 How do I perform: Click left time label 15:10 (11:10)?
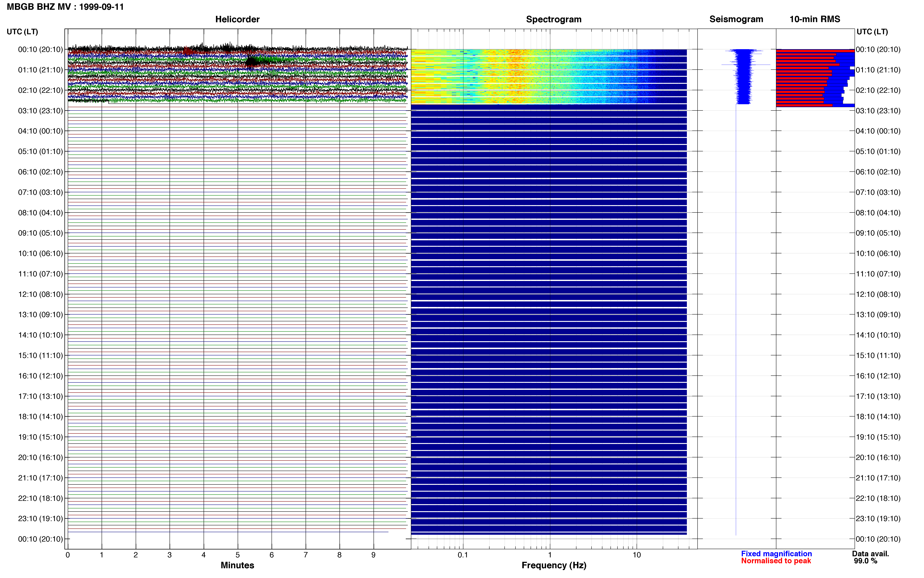tap(41, 356)
